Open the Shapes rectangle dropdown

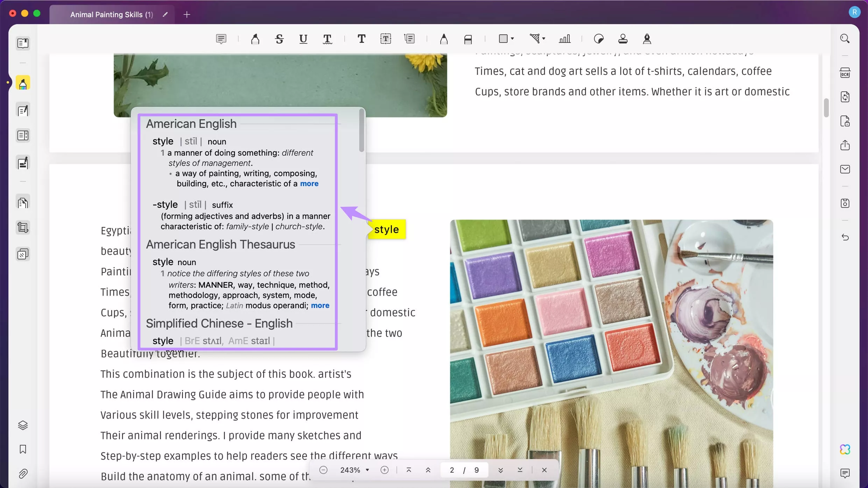(x=506, y=39)
